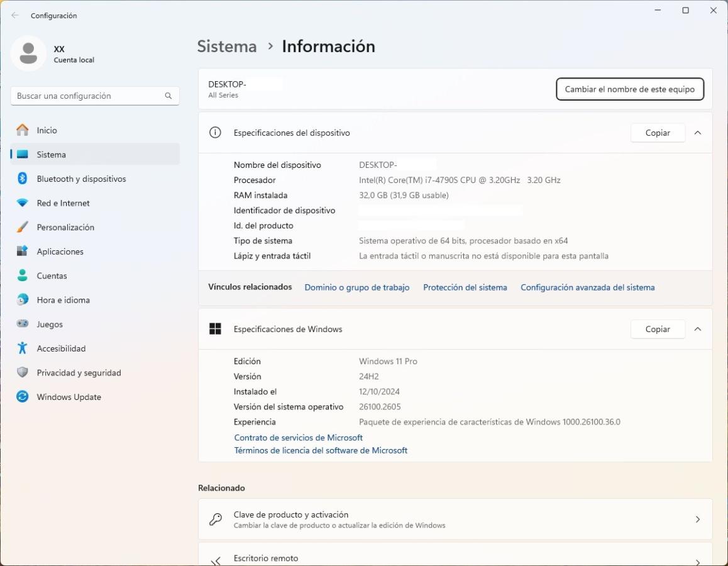Open Protección del sistema link
Viewport: 728px width, 566px height.
[x=465, y=287]
